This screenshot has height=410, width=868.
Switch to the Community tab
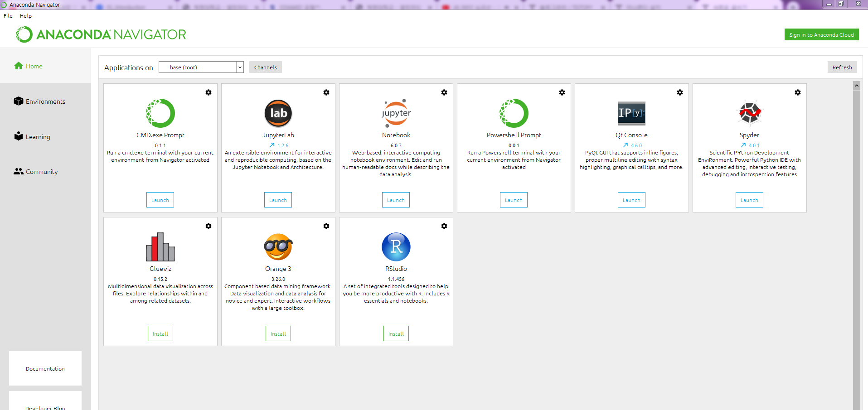(45, 172)
